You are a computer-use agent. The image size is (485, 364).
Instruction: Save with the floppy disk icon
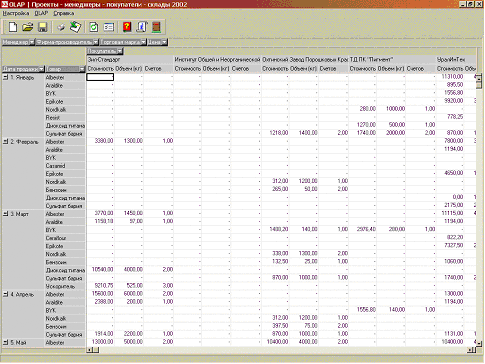coord(42,27)
